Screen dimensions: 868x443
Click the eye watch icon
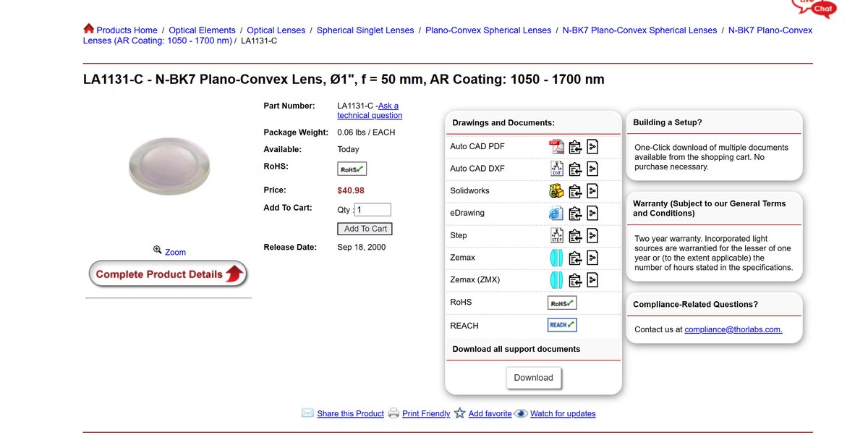(x=521, y=413)
